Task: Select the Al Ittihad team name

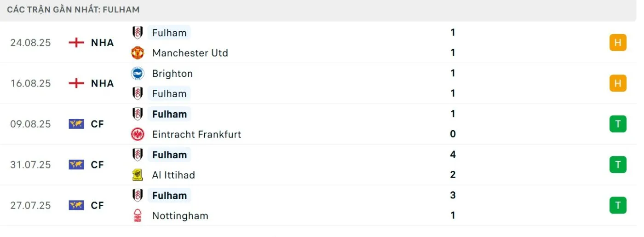Action: [173, 175]
